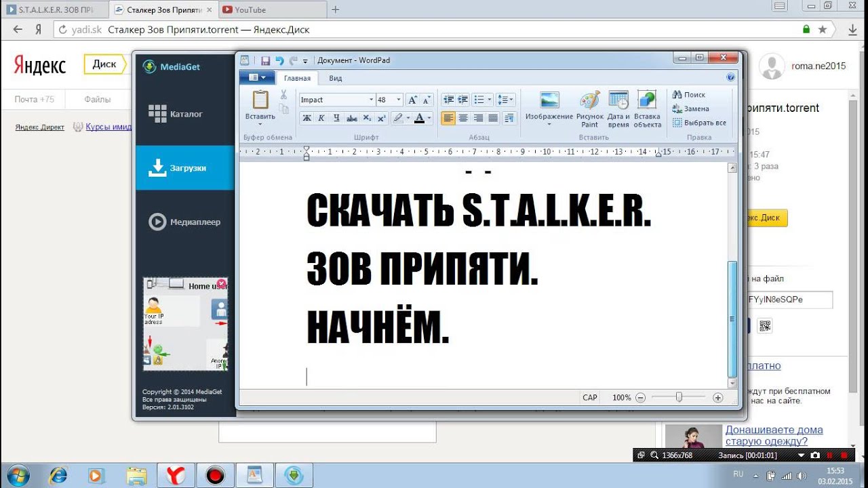This screenshot has width=868, height=488.
Task: Click the Выбрать все button
Action: [700, 123]
